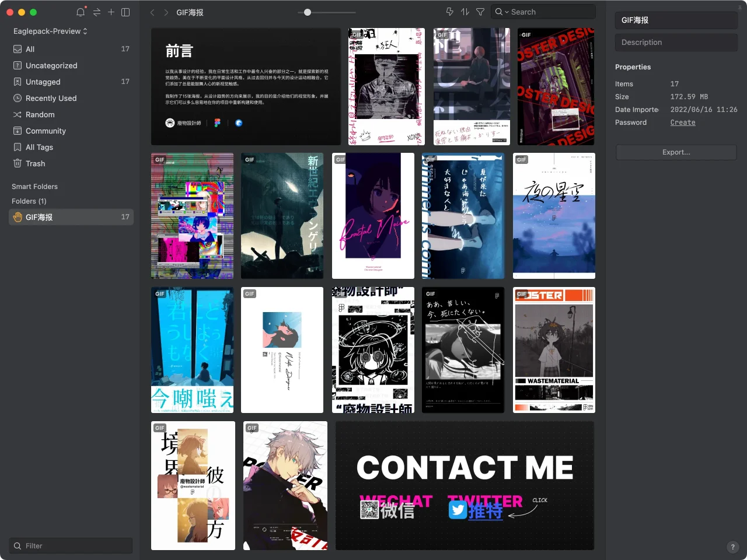Select the GIF海报 folder
This screenshot has height=560, width=747.
click(71, 217)
